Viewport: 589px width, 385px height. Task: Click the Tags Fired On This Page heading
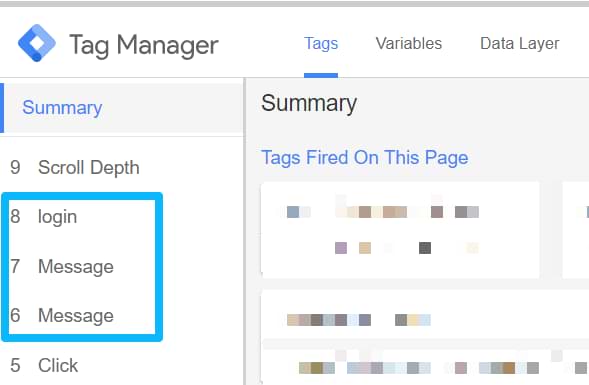(x=364, y=157)
